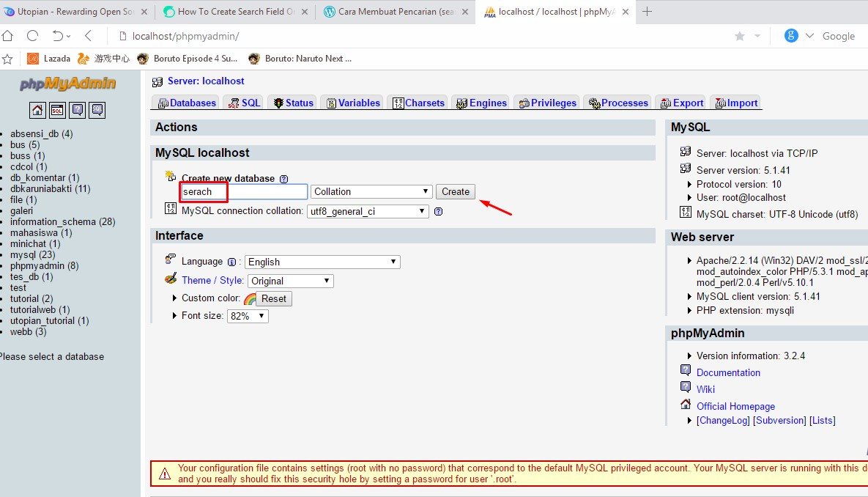
Task: Open the SQL query window icon
Action: tap(57, 110)
